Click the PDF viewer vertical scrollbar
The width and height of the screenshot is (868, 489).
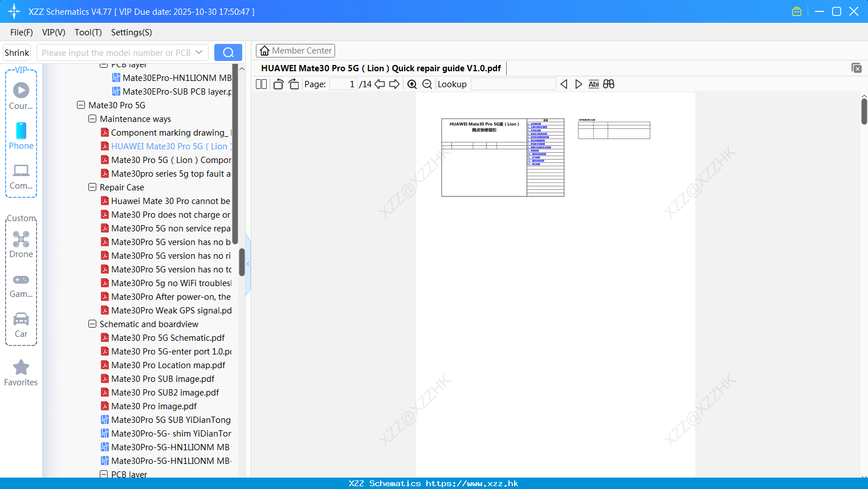coord(864,111)
